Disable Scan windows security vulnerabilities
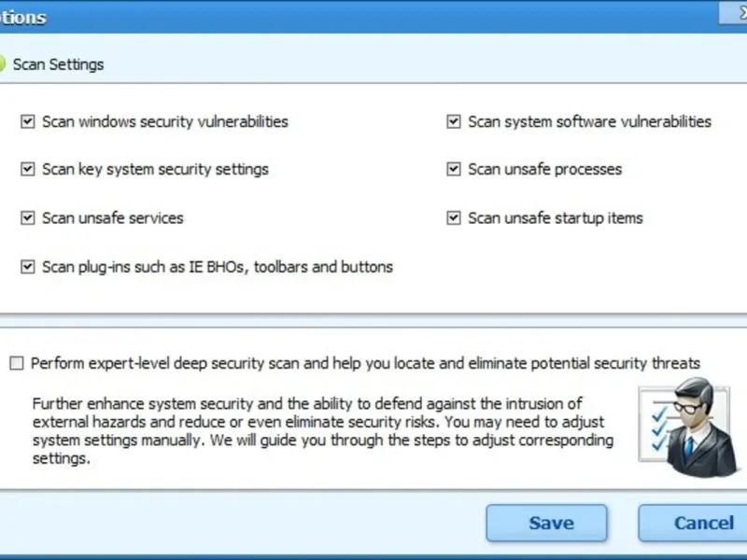This screenshot has height=560, width=747. 27,121
